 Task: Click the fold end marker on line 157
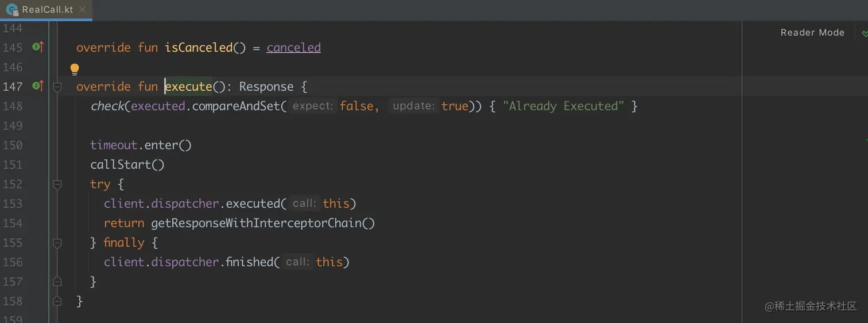[x=57, y=281]
